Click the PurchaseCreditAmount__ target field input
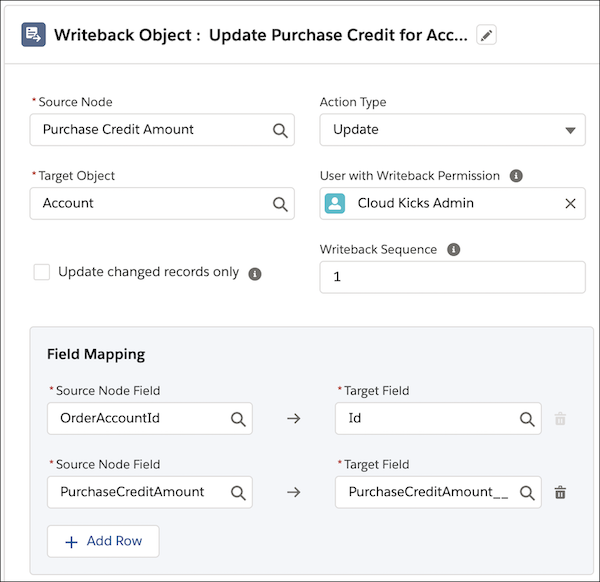 [438, 492]
